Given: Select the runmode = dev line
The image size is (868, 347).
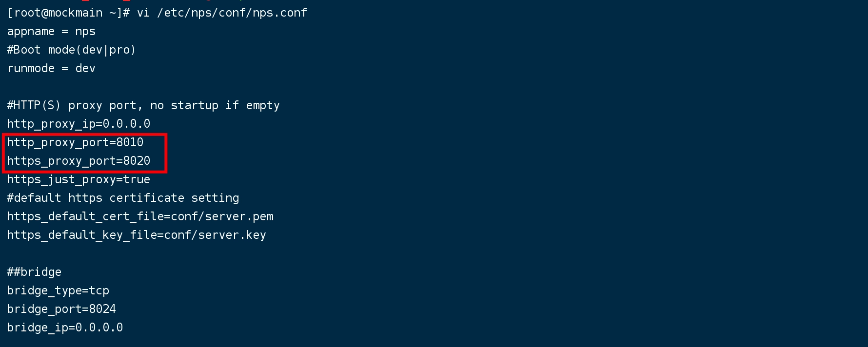Looking at the screenshot, I should point(51,68).
